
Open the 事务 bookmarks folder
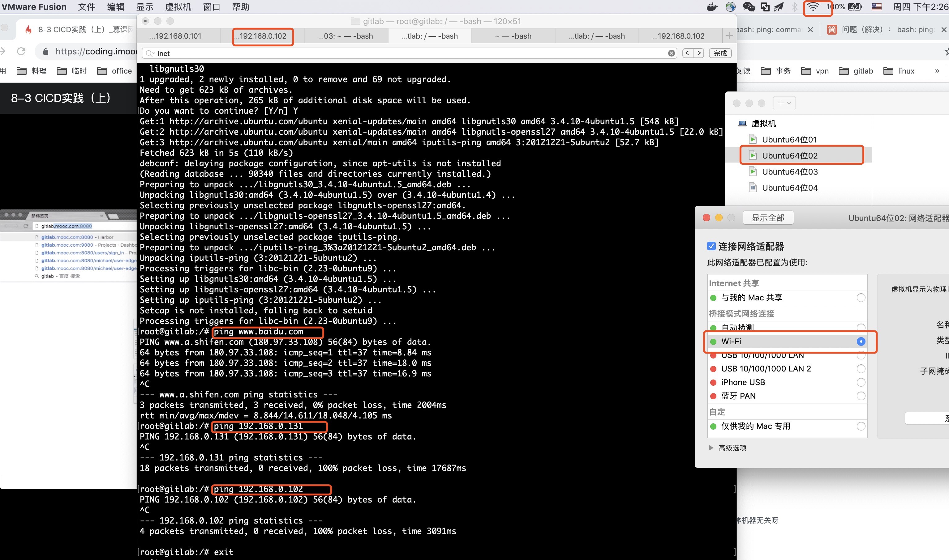click(776, 71)
